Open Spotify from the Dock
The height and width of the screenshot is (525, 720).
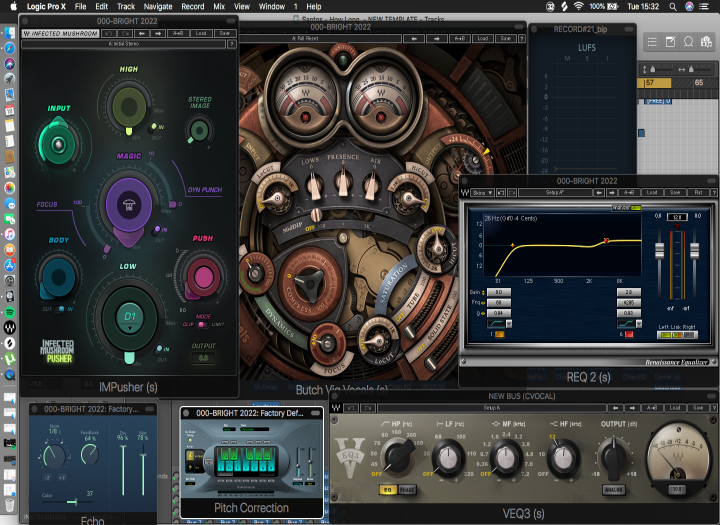pyautogui.click(x=10, y=312)
